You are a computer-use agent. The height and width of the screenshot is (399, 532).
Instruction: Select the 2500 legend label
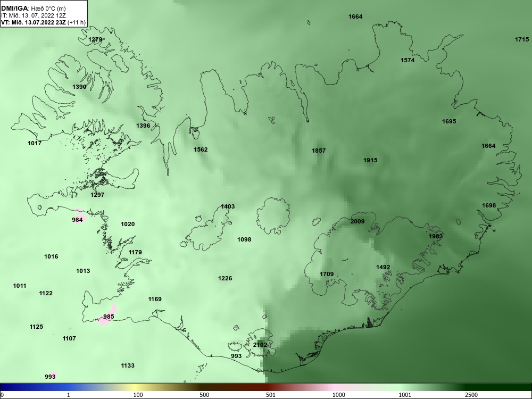471,395
